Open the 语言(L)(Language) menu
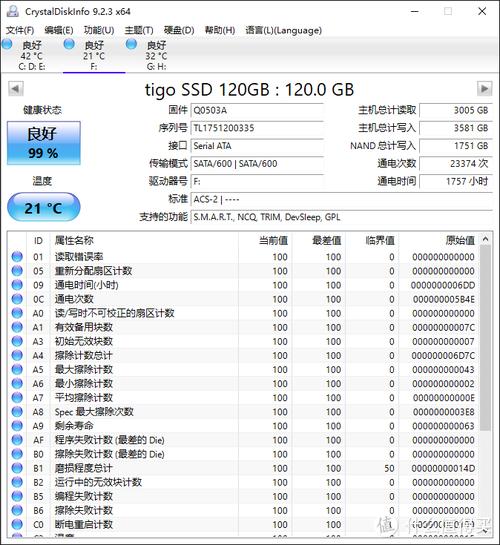500x545 pixels. pyautogui.click(x=284, y=30)
